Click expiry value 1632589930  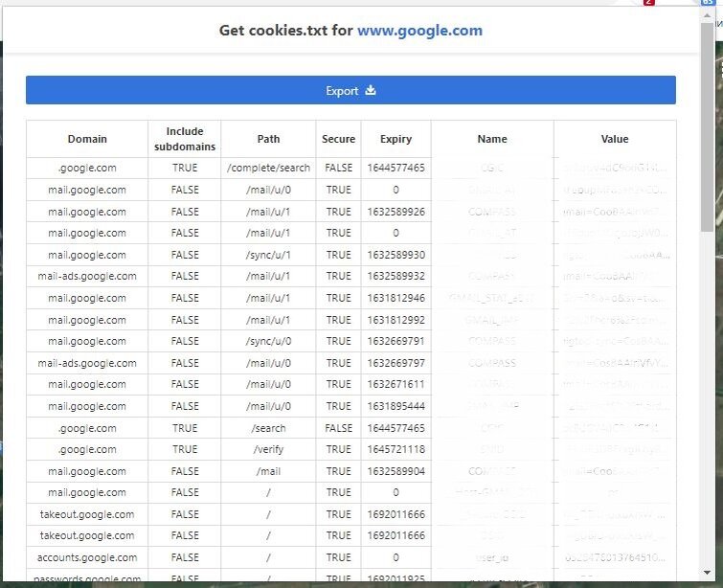click(x=395, y=255)
